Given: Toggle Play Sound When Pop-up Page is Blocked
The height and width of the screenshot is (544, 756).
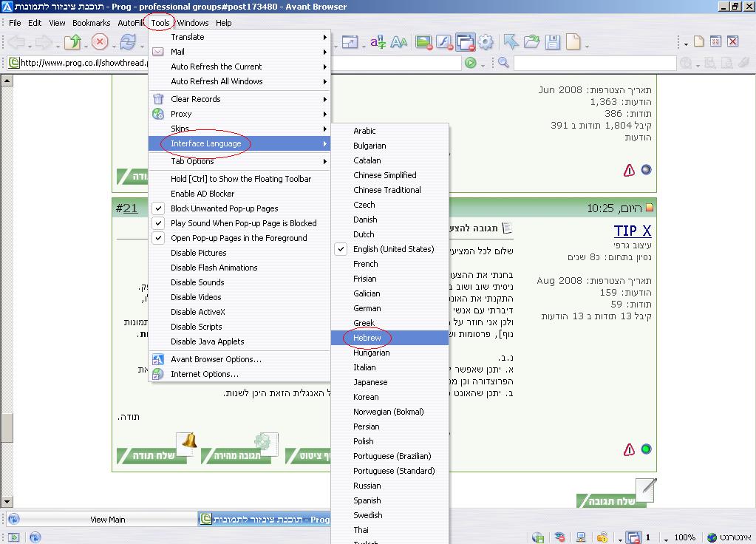Looking at the screenshot, I should click(158, 223).
